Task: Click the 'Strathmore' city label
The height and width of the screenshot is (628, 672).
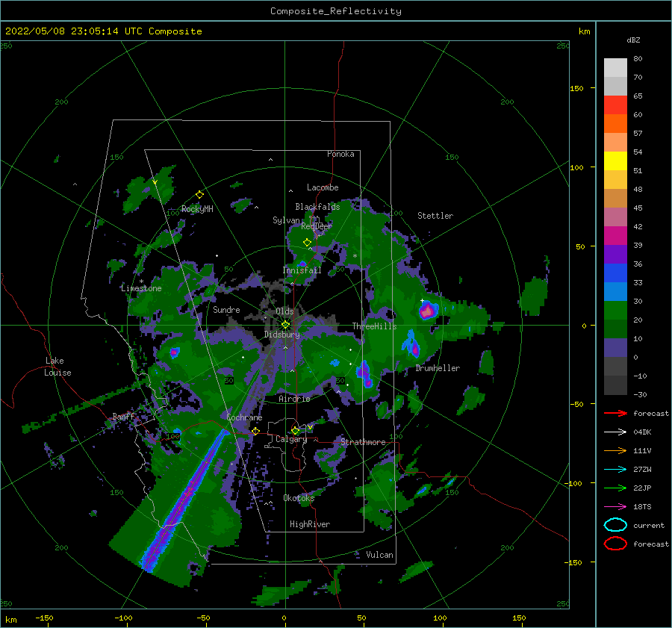Action: tap(363, 442)
